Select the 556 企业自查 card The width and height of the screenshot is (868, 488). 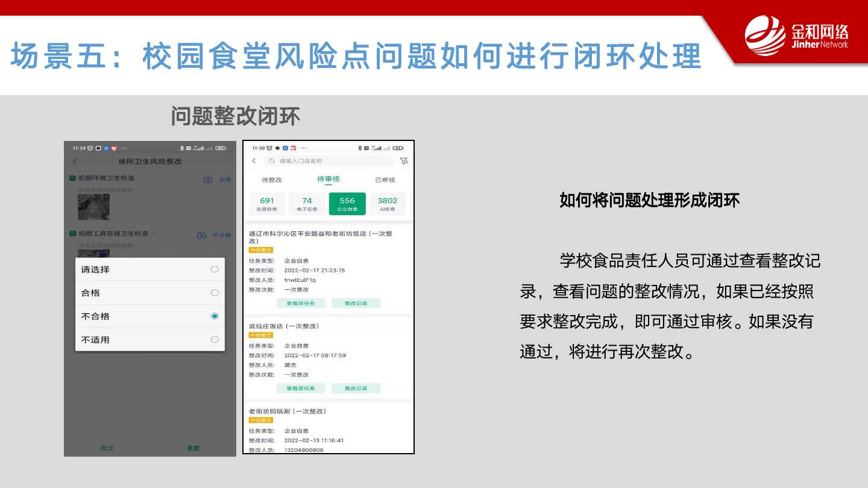[x=347, y=204]
